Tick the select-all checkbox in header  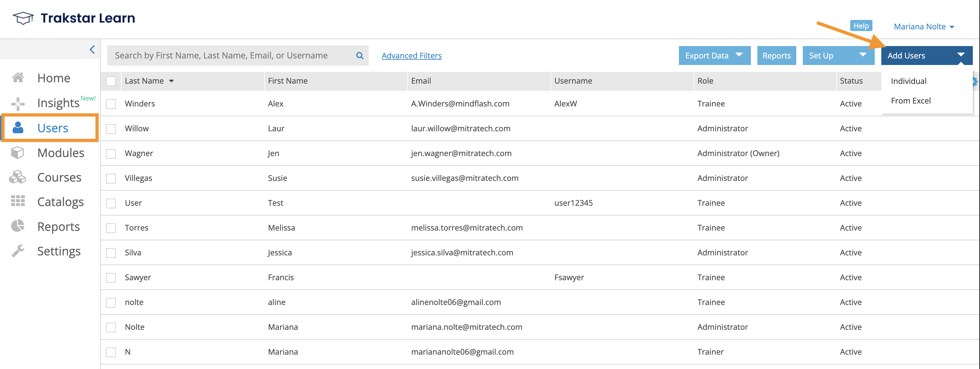click(x=111, y=81)
